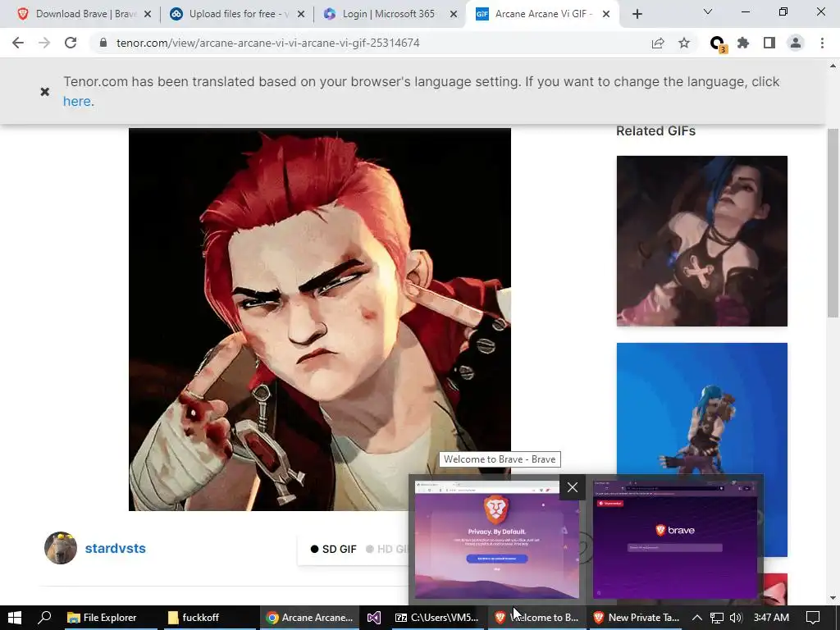Close the Download Brave tab

click(148, 14)
